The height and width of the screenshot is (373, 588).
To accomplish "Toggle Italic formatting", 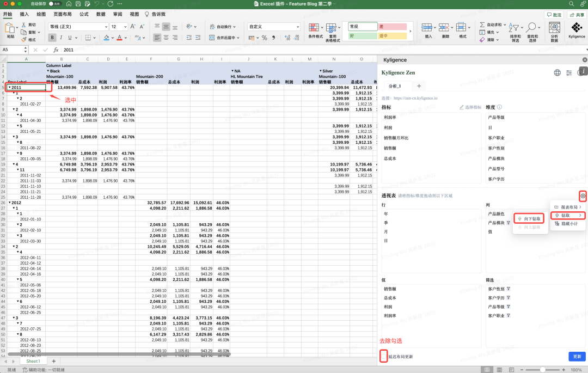I will (61, 38).
